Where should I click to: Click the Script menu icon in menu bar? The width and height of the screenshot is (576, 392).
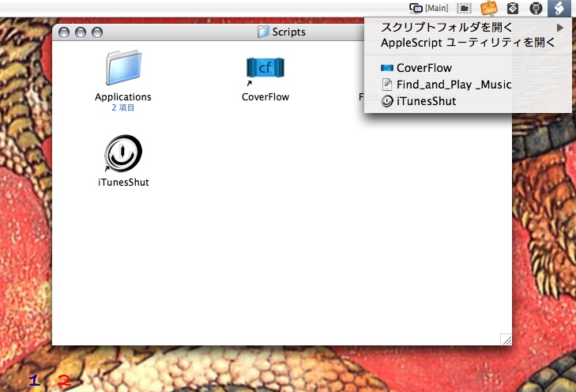[559, 8]
